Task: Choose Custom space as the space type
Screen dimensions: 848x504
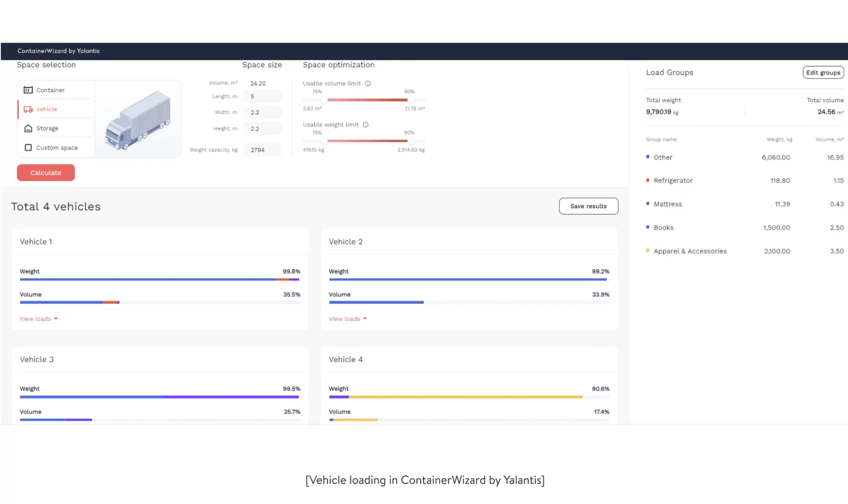Action: coord(57,147)
